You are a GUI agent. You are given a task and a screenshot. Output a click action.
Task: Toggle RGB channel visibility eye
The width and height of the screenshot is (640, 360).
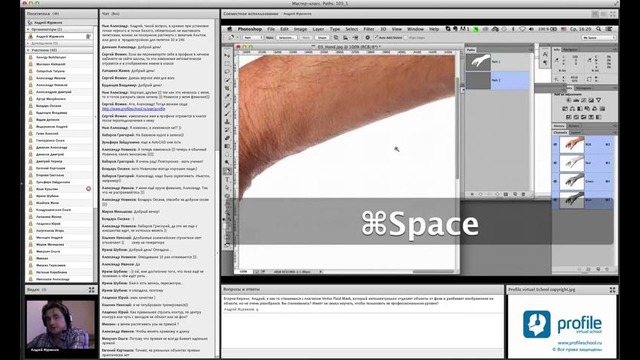556,144
